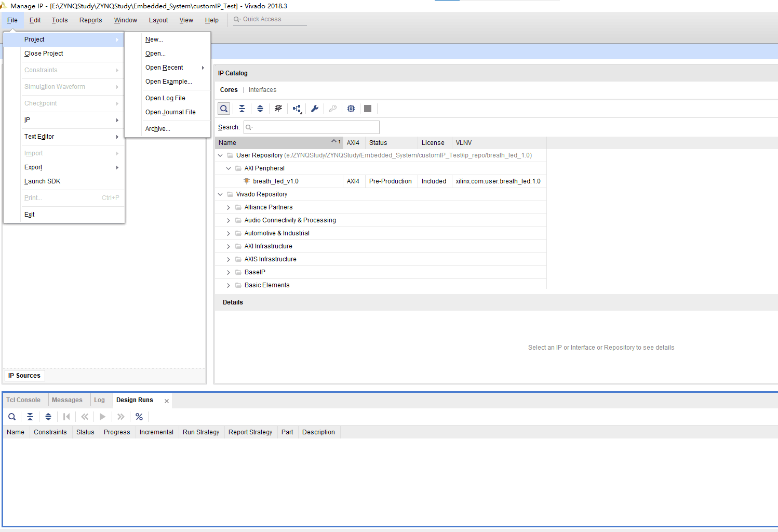
Task: Expand the AXI Infrastructure folder
Action: tap(229, 246)
